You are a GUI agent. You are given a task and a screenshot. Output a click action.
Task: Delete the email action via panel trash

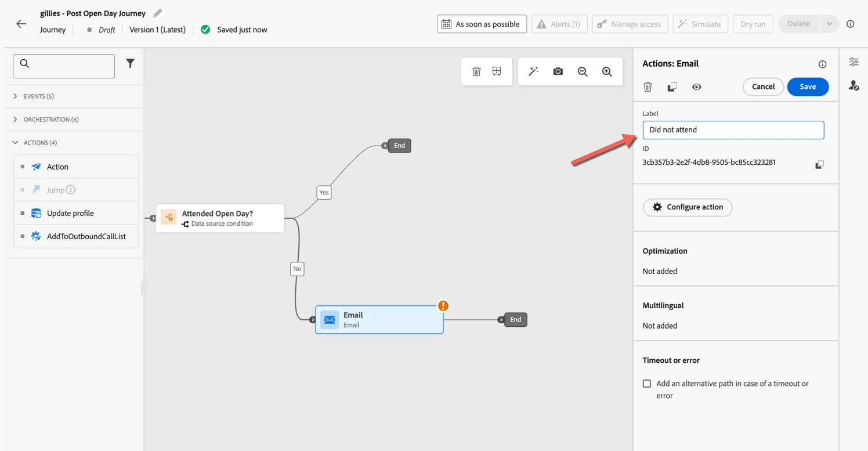pyautogui.click(x=648, y=87)
